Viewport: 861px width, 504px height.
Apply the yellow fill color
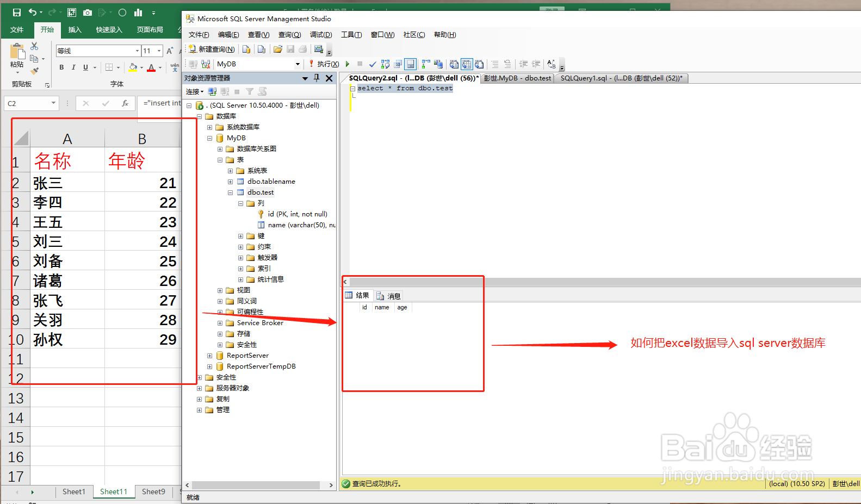(x=133, y=67)
